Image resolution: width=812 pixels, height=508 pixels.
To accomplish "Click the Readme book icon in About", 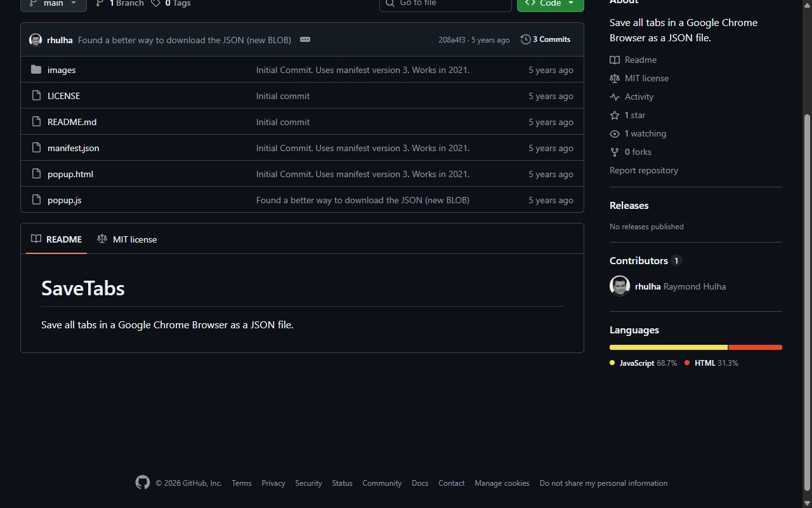I will pyautogui.click(x=615, y=60).
